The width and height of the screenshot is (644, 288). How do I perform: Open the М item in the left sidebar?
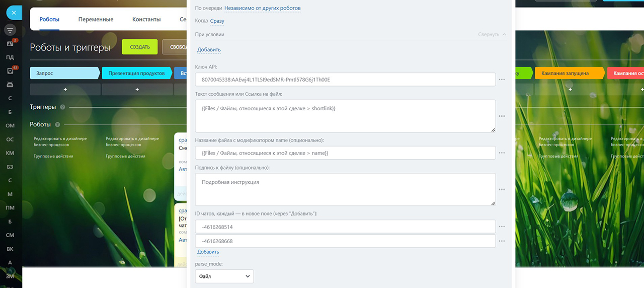tap(10, 194)
